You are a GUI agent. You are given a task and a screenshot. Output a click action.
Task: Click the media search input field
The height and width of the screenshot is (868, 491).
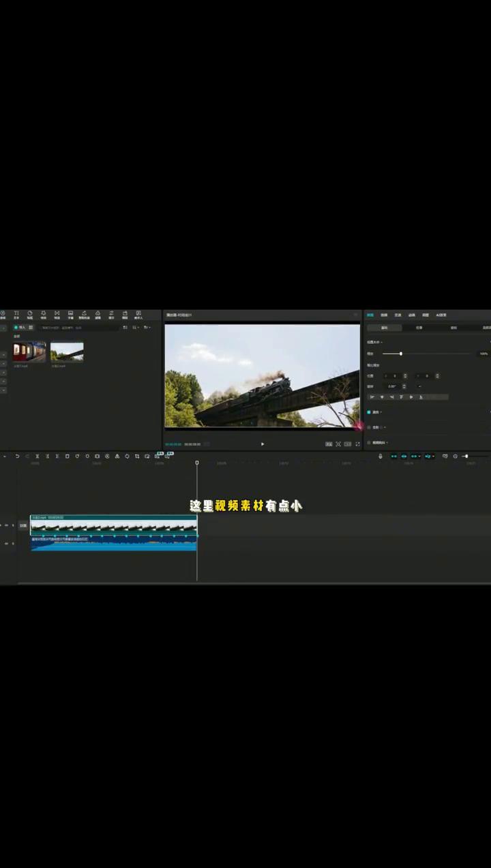(78, 328)
